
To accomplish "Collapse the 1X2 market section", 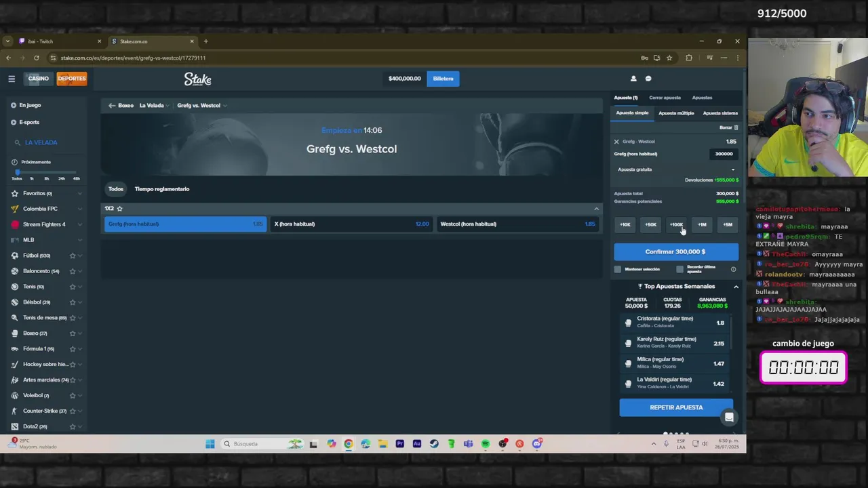I will click(x=597, y=209).
